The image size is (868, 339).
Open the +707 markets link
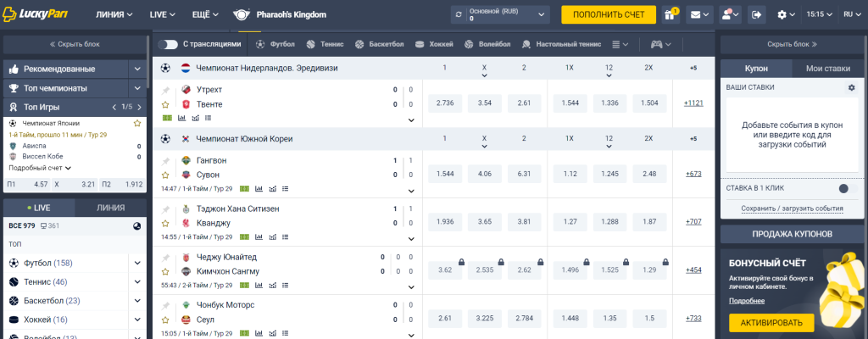pyautogui.click(x=693, y=221)
